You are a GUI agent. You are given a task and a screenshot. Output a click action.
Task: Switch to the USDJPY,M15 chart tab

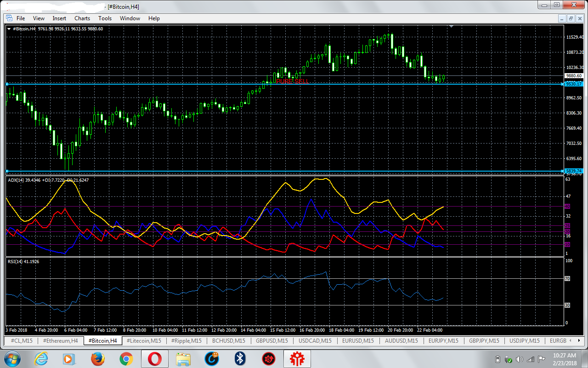[x=524, y=341]
